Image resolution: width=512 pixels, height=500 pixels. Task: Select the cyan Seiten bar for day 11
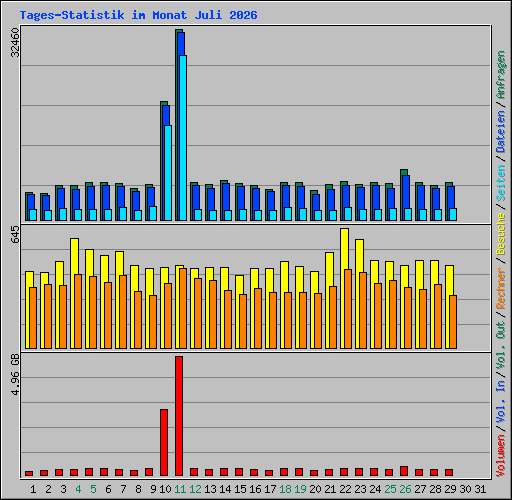tap(183, 138)
